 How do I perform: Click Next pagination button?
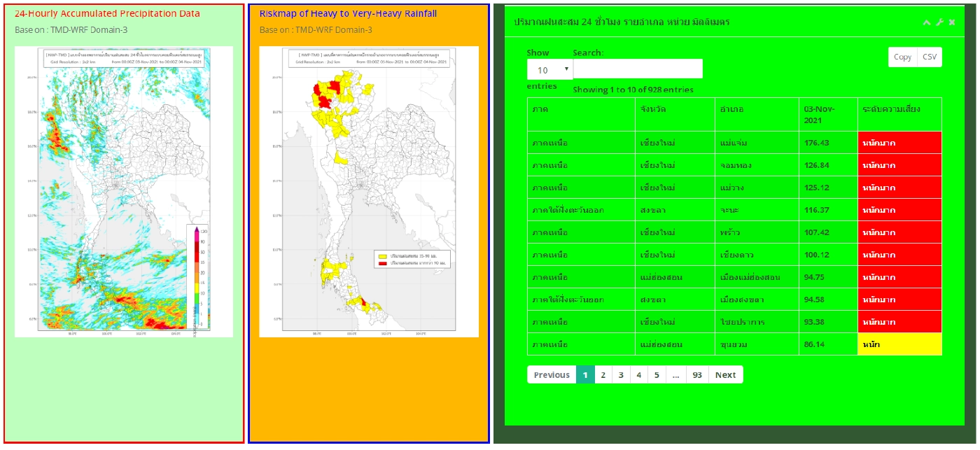[x=725, y=375]
